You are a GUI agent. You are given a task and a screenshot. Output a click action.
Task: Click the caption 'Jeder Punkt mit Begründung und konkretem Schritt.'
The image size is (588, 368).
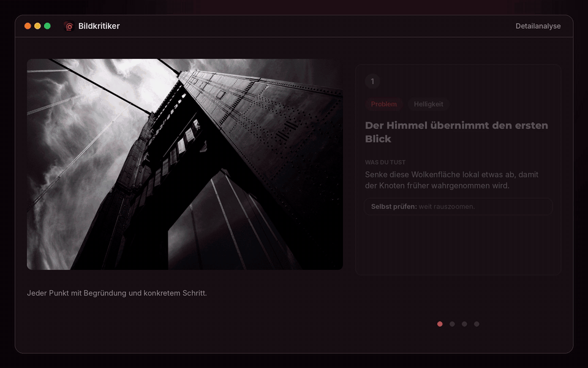coord(117,293)
